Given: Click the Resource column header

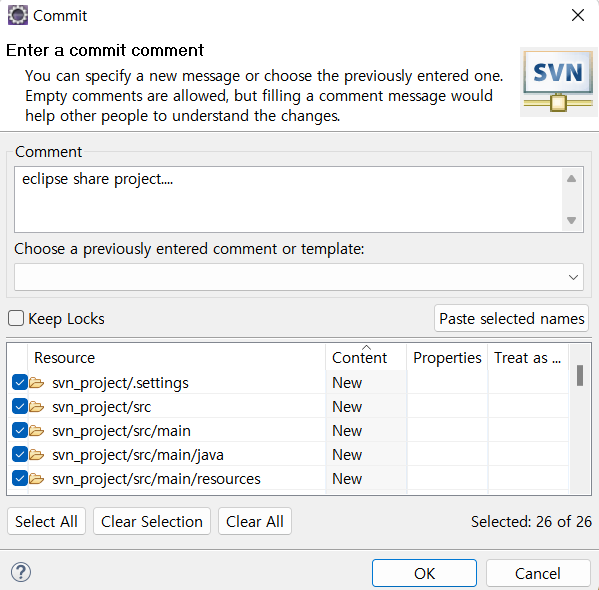Looking at the screenshot, I should tap(176, 358).
